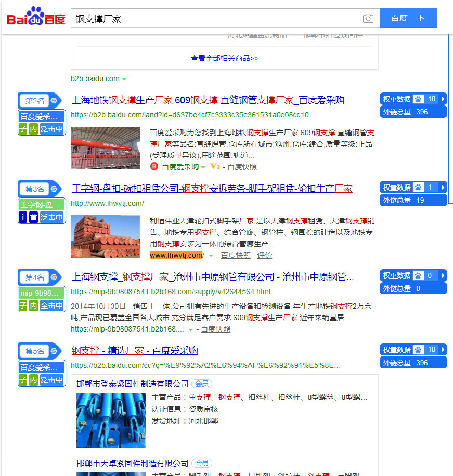Click paw icon in 第4名 权重数据

418,275
